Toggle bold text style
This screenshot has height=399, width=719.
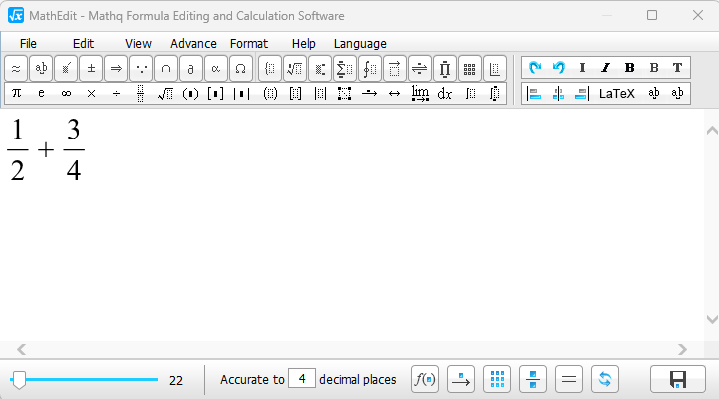click(630, 68)
